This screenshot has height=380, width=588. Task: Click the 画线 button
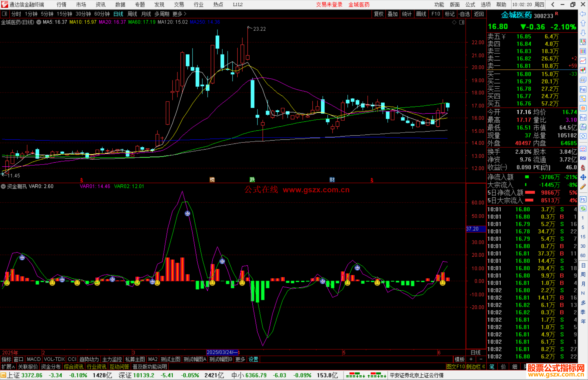(x=421, y=14)
